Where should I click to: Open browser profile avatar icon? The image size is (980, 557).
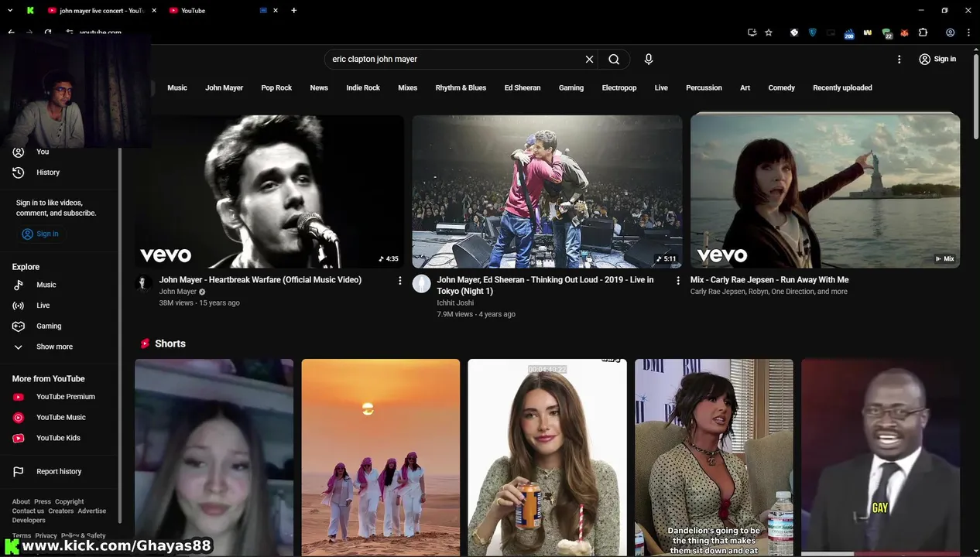coord(950,32)
